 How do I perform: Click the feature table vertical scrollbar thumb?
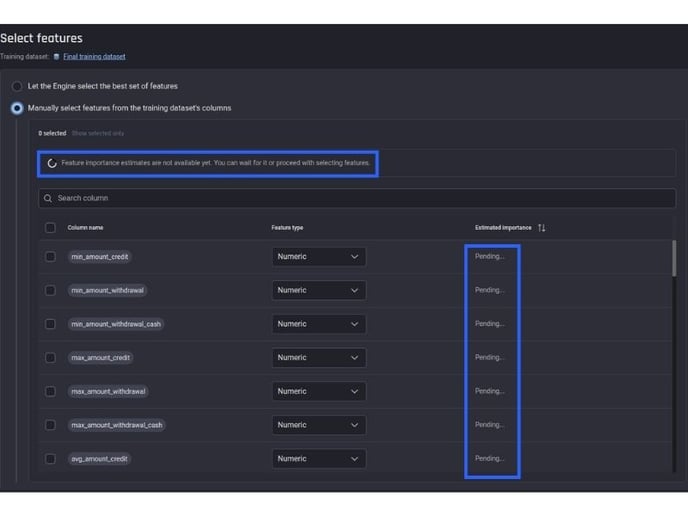pyautogui.click(x=674, y=258)
